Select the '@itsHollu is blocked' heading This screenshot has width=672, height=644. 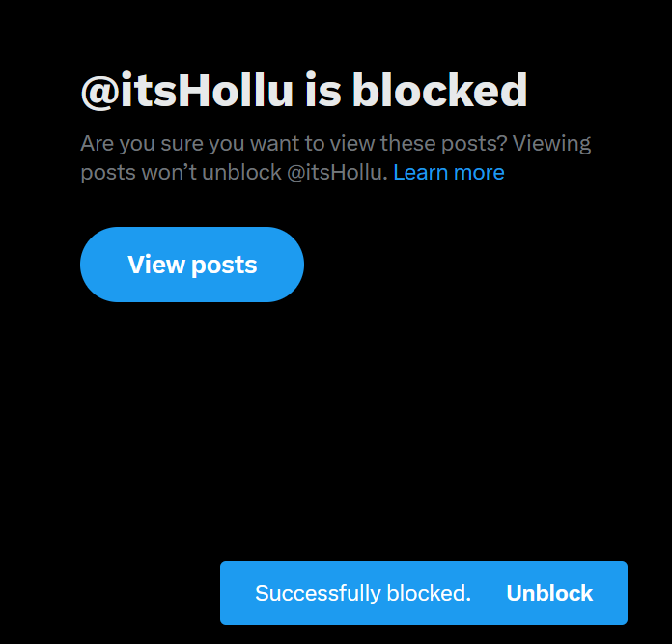point(304,91)
